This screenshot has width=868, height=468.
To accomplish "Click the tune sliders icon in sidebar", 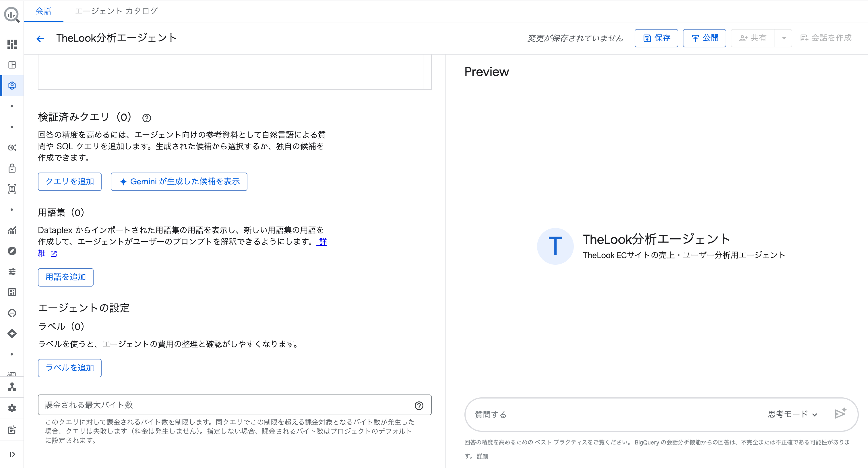I will [12, 272].
